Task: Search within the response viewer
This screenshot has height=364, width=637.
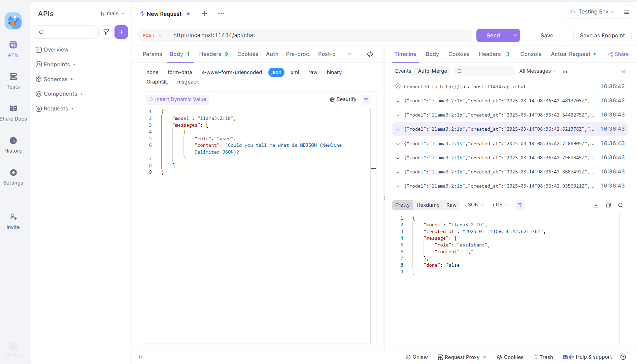Action: [621, 205]
